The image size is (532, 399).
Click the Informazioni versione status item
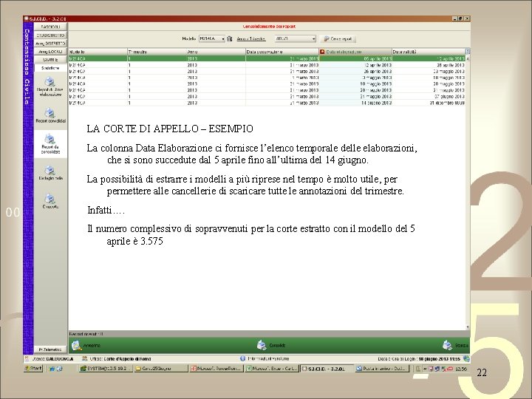coord(265,358)
